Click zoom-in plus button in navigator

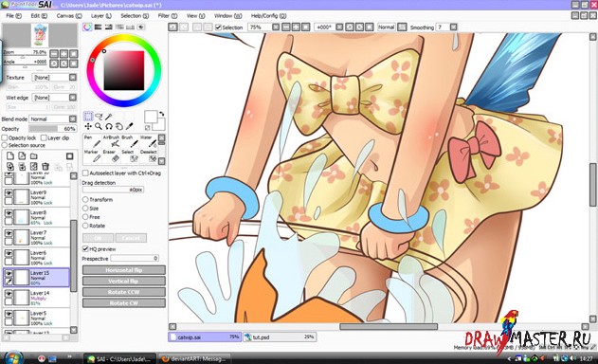(63, 53)
